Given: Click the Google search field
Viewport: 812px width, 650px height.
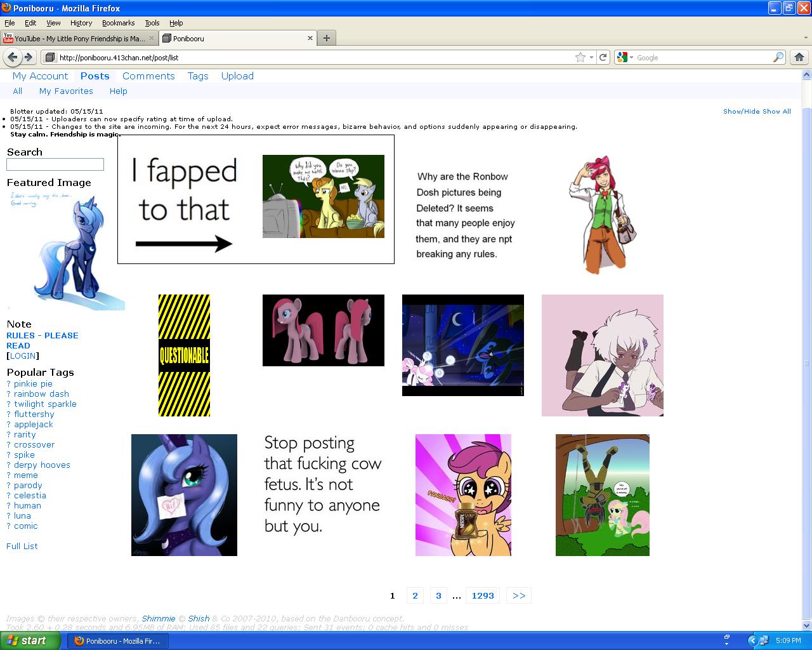Looking at the screenshot, I should pyautogui.click(x=703, y=57).
